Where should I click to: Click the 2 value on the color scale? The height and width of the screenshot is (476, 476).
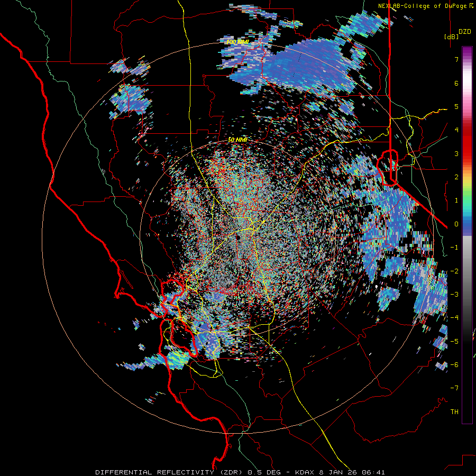(x=456, y=177)
